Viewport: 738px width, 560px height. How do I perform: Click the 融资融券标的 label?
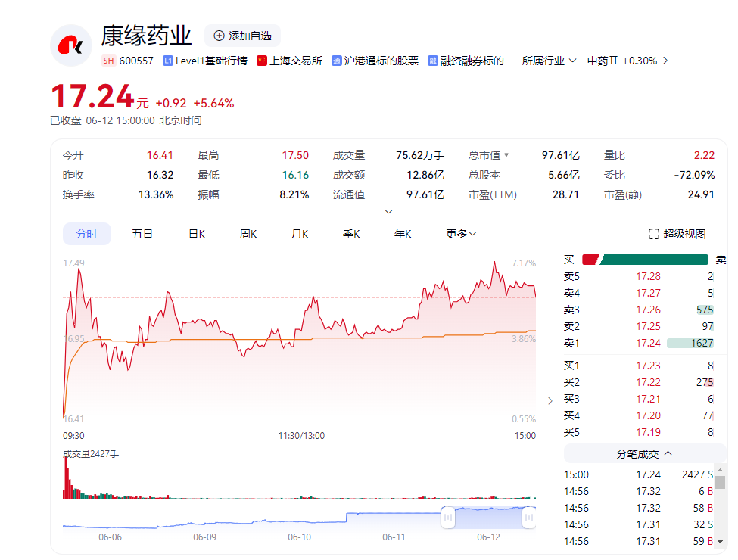coord(472,61)
